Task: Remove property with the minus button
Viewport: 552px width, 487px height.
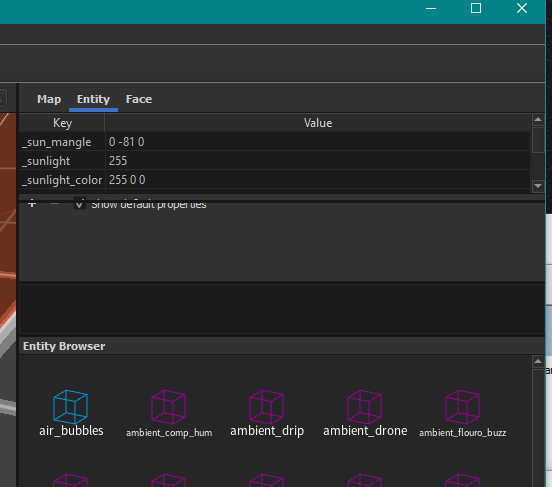Action: click(x=55, y=204)
